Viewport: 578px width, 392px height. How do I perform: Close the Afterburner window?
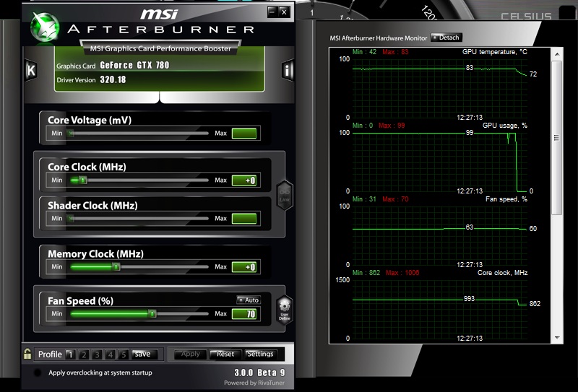coord(284,12)
